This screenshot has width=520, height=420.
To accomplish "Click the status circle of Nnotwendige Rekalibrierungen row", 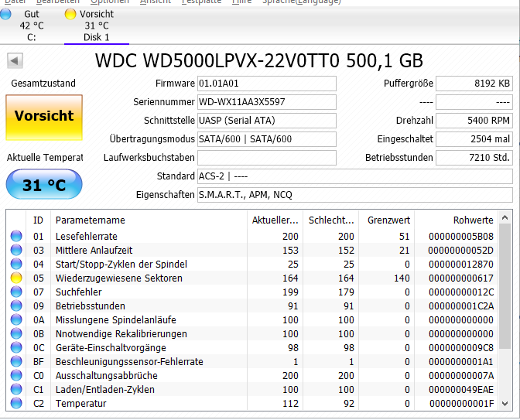I will (x=16, y=333).
